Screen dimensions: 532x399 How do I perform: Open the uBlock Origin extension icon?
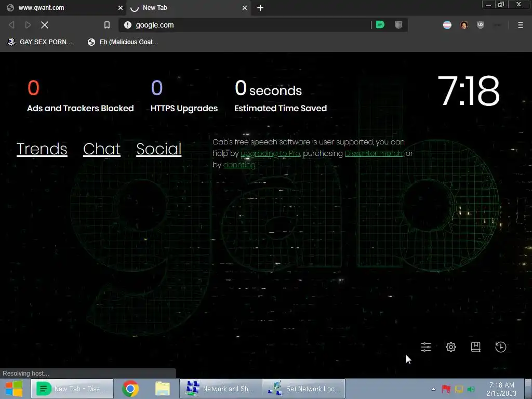[x=481, y=25]
